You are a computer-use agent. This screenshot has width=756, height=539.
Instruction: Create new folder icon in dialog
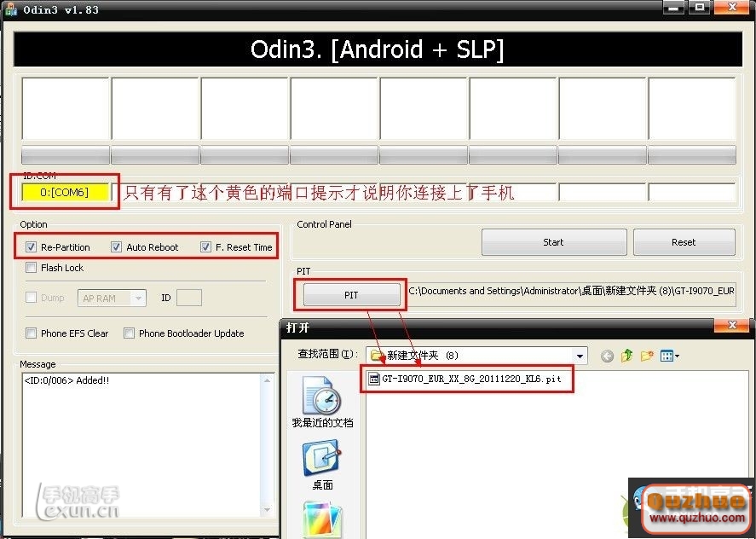[x=647, y=356]
